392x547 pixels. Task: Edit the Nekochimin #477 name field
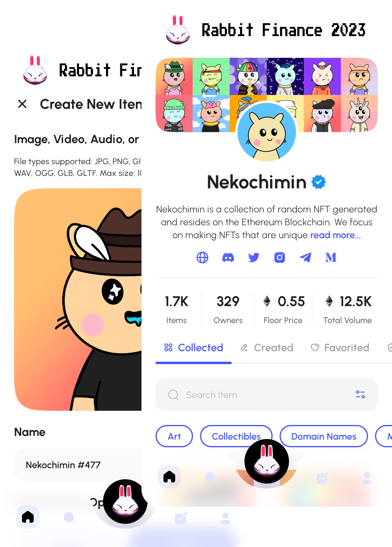(78, 465)
